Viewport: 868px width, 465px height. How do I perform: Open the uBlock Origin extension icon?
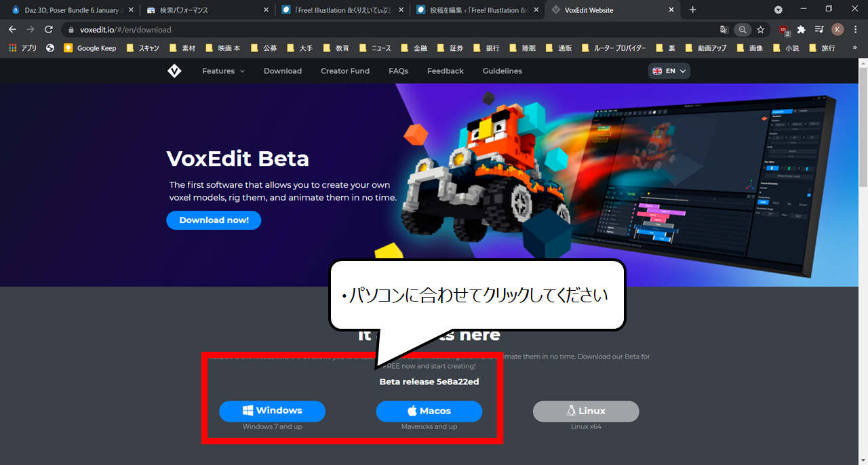[785, 30]
